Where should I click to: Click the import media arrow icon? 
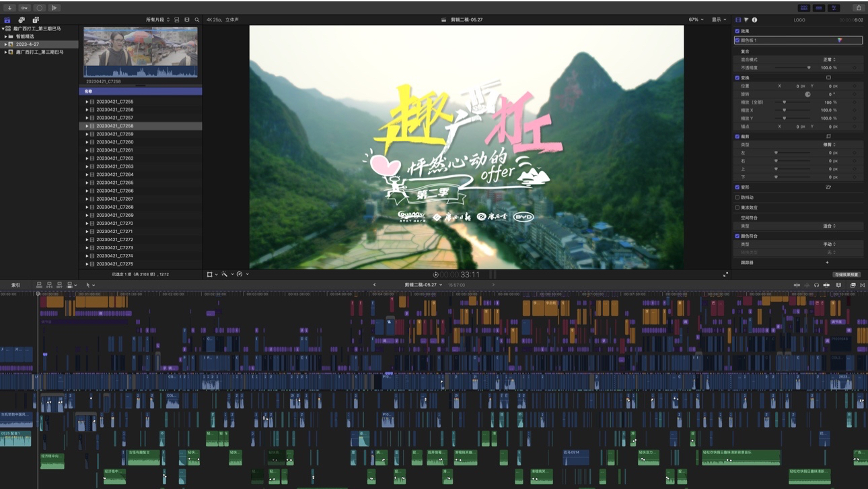pyautogui.click(x=10, y=8)
